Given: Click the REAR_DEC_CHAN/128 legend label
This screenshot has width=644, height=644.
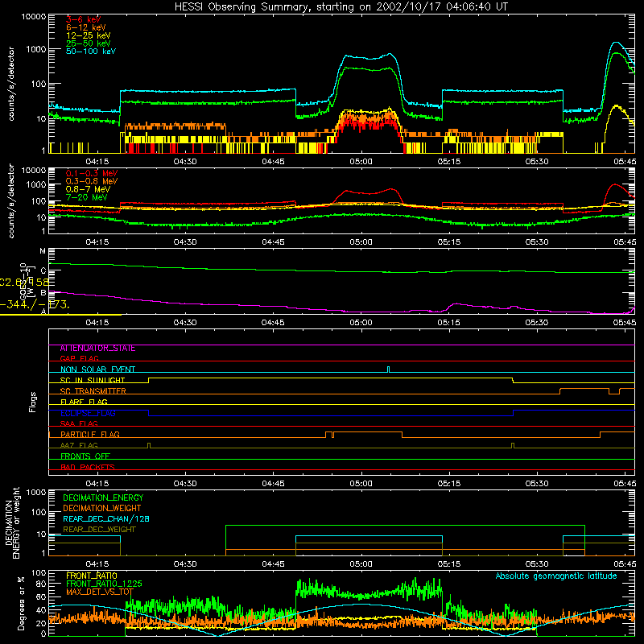Looking at the screenshot, I should coord(106,518).
